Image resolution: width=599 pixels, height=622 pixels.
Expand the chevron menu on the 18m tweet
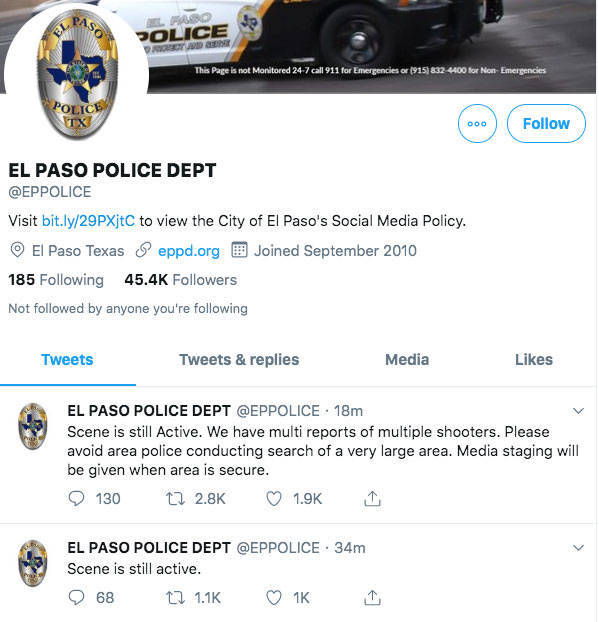(578, 411)
